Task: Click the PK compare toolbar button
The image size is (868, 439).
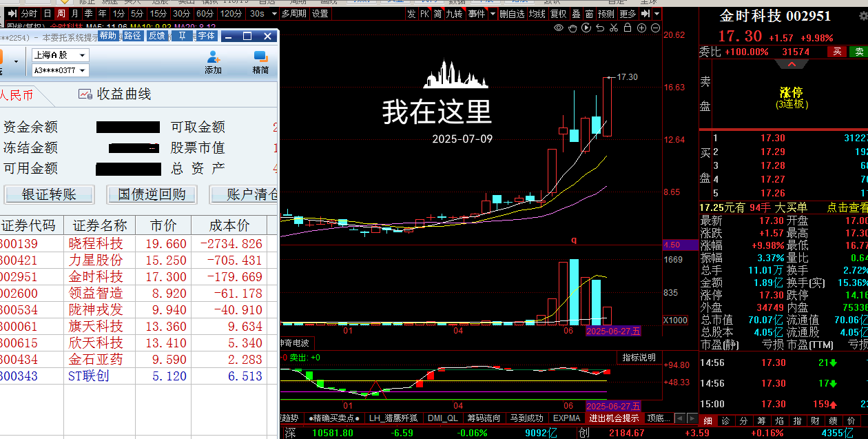Action: (424, 14)
